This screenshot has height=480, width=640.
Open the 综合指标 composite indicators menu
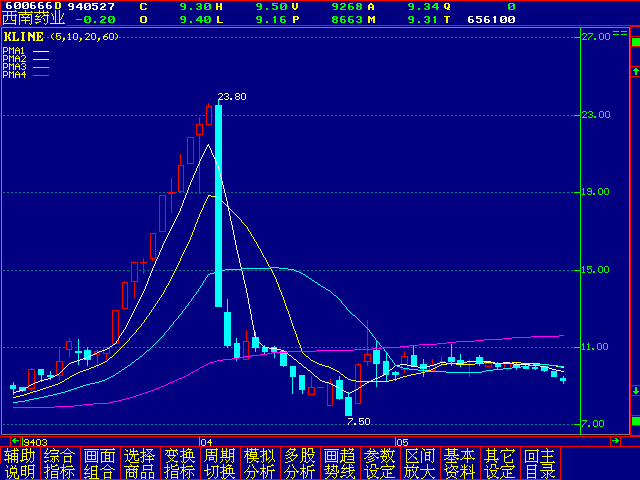(x=60, y=463)
